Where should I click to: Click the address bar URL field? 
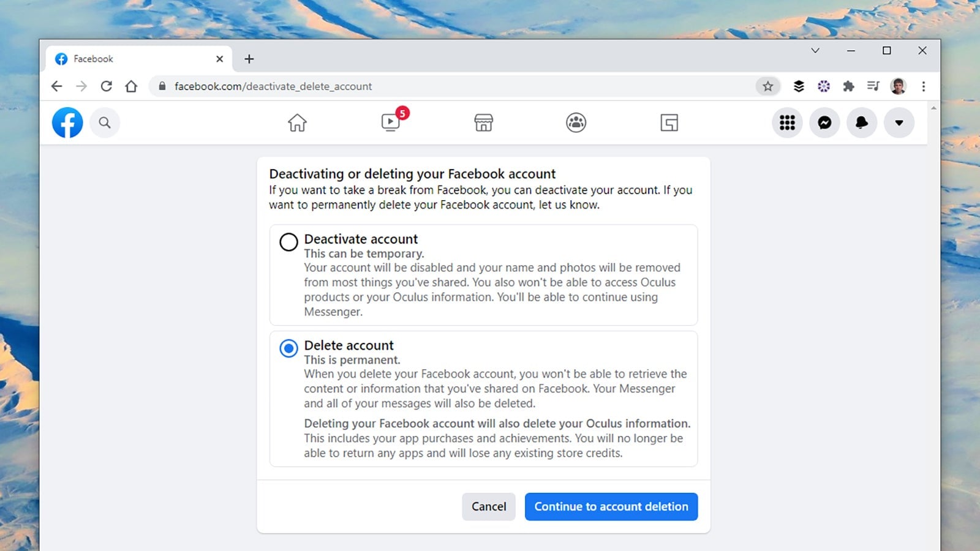click(x=367, y=86)
